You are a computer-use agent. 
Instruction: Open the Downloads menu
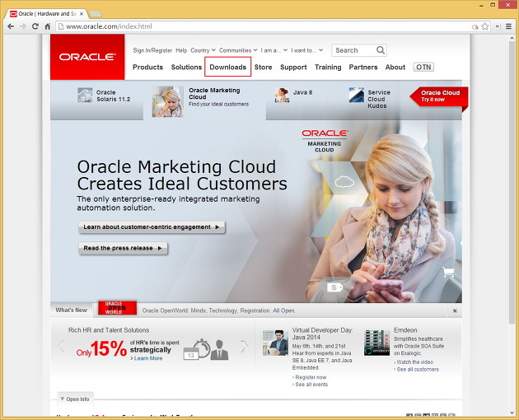(227, 68)
